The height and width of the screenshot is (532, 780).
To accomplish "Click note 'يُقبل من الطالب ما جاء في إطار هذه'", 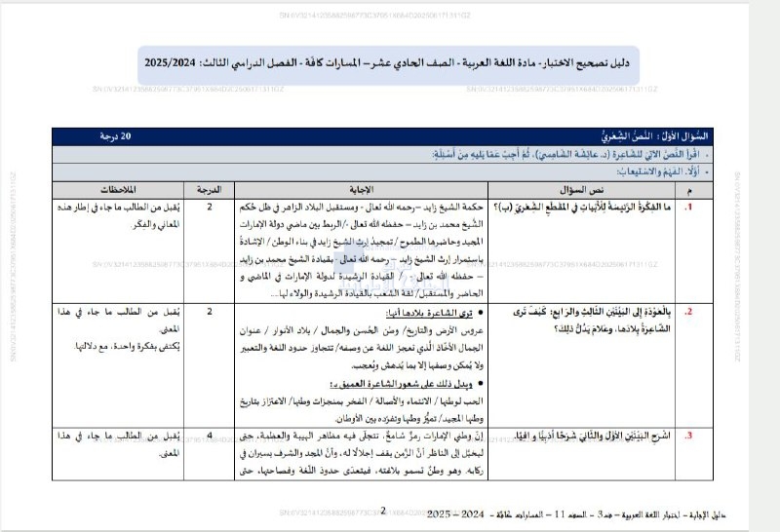I will [x=118, y=208].
